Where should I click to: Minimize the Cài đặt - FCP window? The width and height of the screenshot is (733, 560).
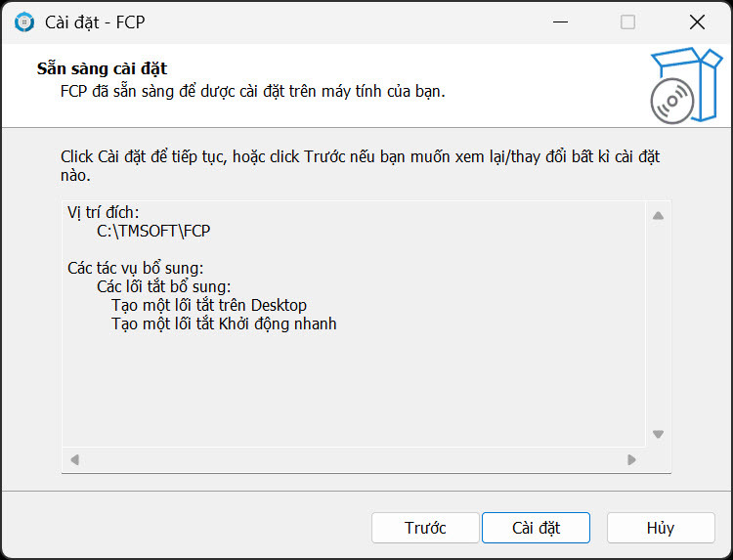558,22
